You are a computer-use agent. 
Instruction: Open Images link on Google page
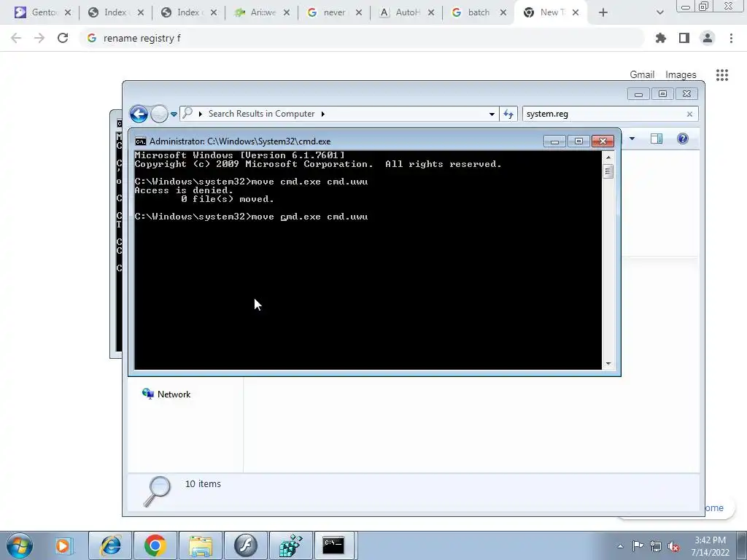(x=681, y=74)
